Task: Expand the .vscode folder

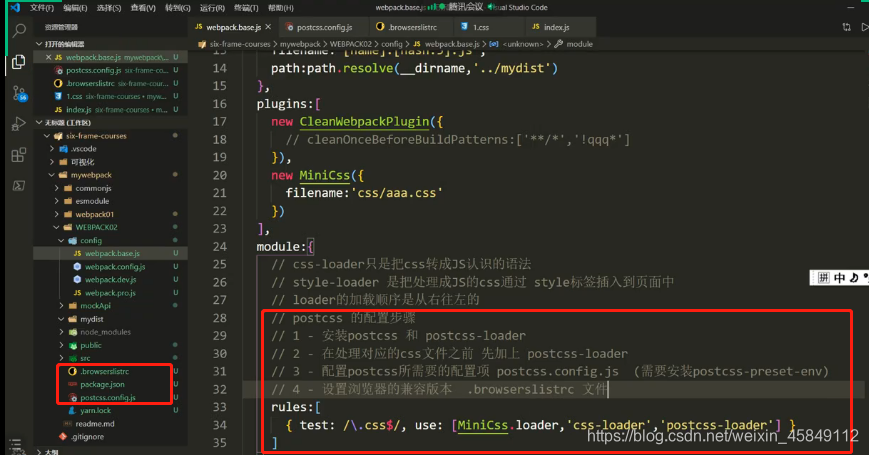Action: [x=52, y=149]
